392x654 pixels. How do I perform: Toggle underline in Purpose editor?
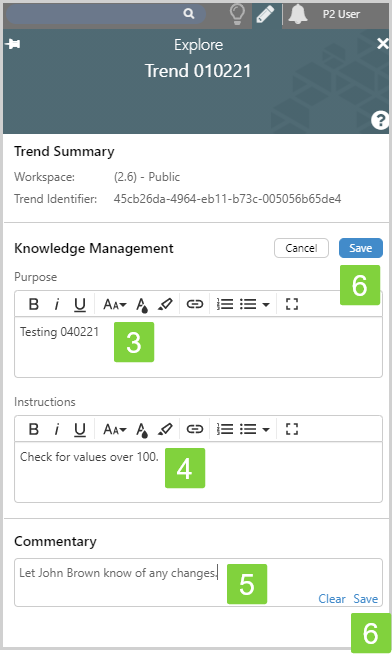[80, 304]
